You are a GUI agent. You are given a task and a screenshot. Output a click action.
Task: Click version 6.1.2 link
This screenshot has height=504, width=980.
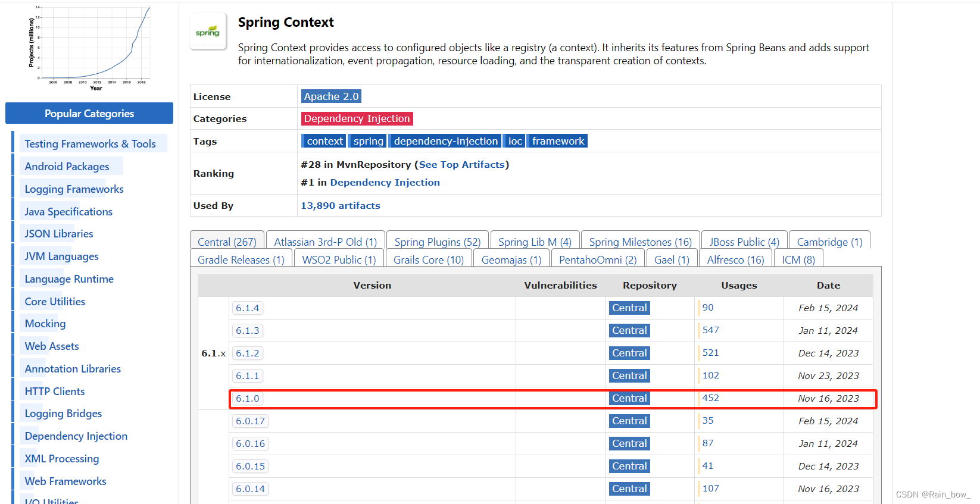248,353
